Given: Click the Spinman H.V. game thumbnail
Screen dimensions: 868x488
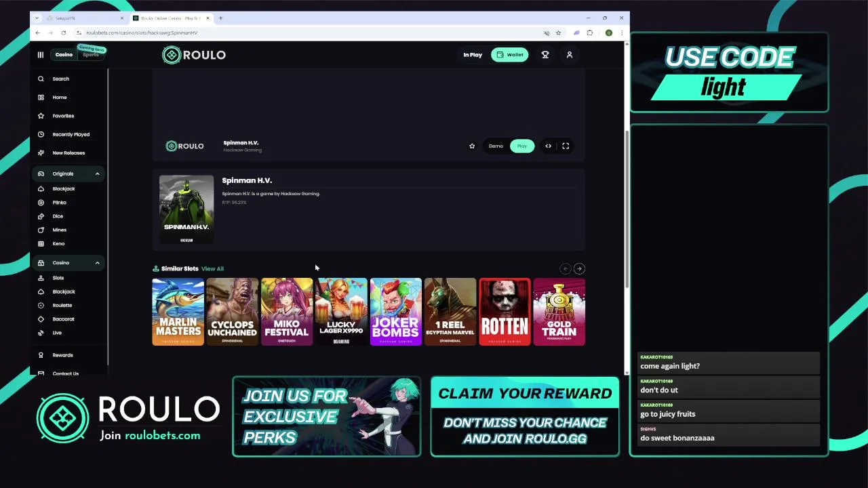Looking at the screenshot, I should tap(186, 209).
